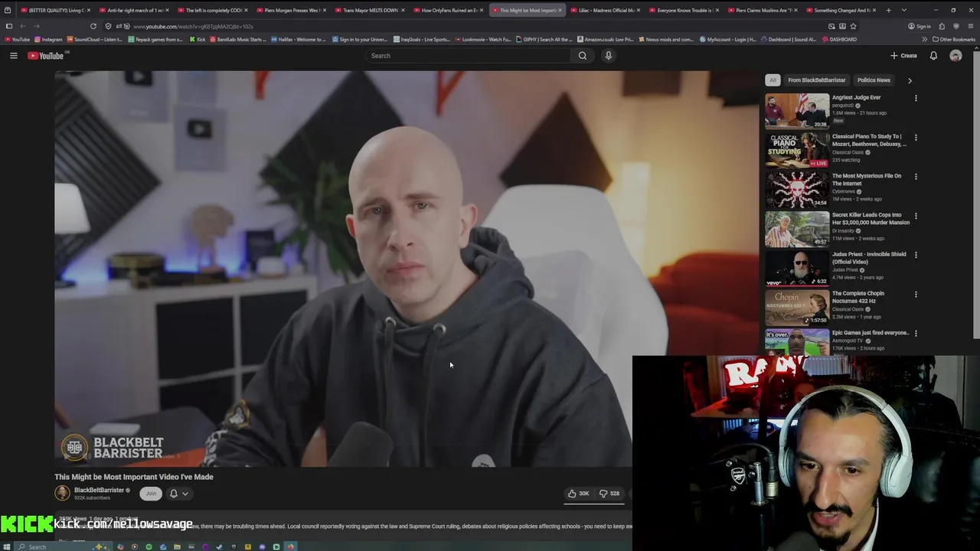Go back using the browser back arrow

tap(22, 26)
